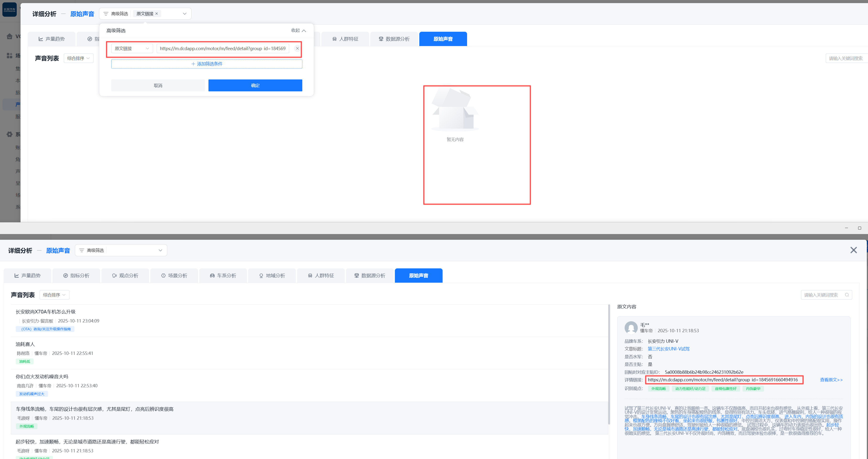
Task: Open the 查看原文>> link
Action: (831, 380)
